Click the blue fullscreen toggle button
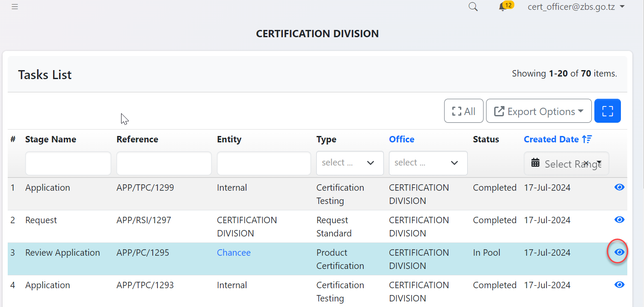 point(607,111)
